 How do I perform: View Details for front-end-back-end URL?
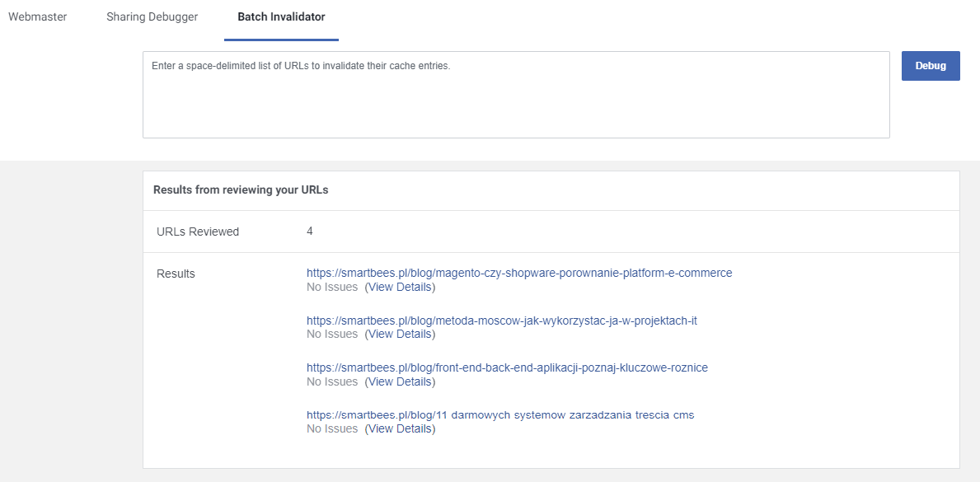click(x=400, y=381)
